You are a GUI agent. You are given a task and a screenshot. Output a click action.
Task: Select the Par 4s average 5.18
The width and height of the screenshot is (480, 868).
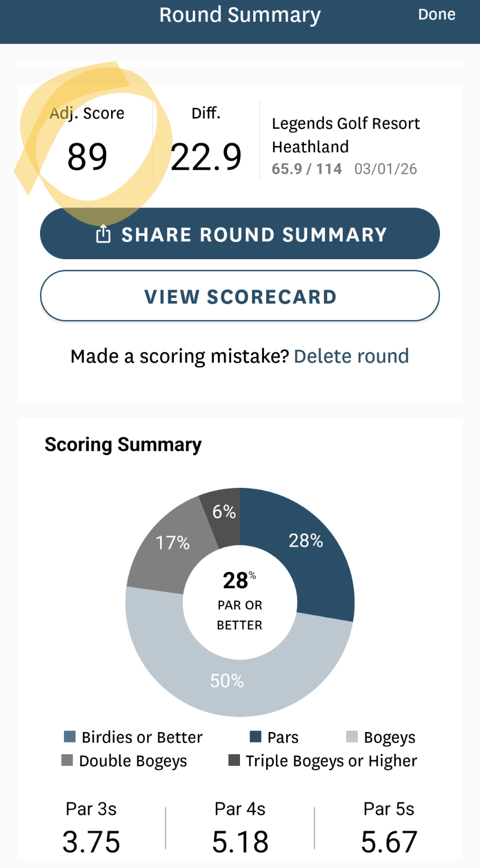[240, 841]
